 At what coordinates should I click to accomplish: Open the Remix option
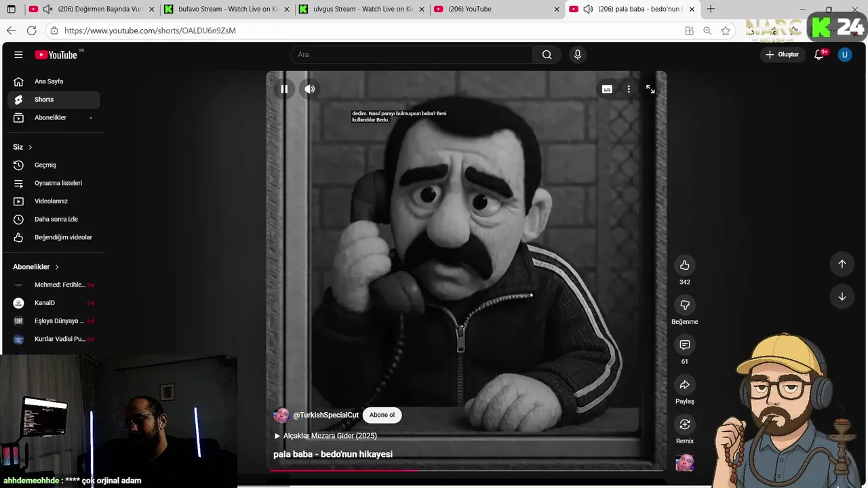coord(685,424)
